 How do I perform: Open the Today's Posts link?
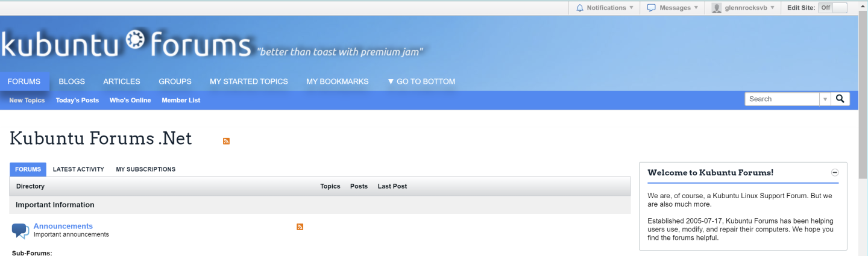[77, 100]
